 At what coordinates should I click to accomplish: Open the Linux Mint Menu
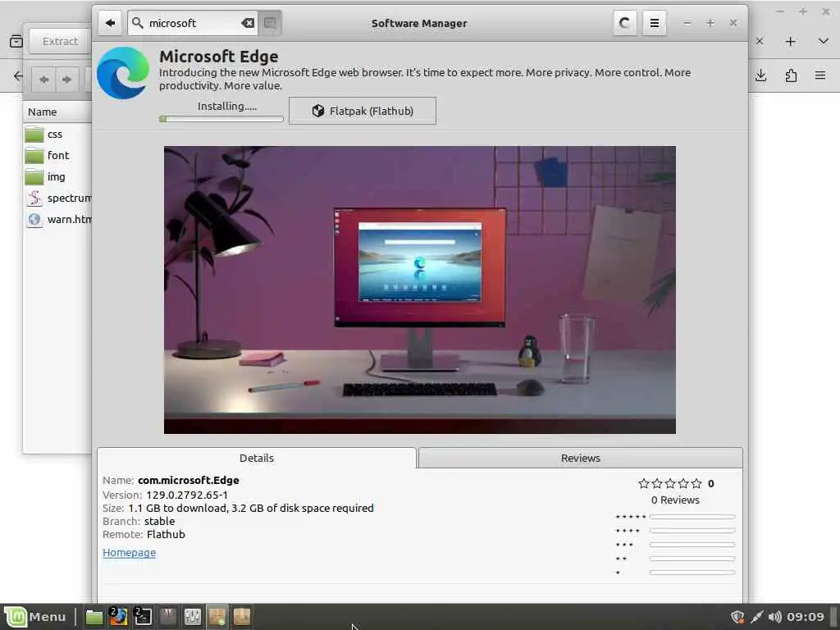coord(35,617)
